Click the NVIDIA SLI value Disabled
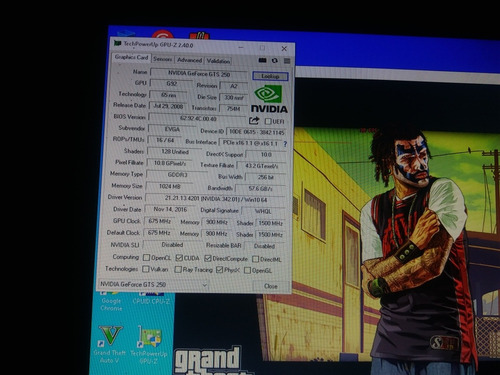Screen dimensions: 500x375 [172, 245]
